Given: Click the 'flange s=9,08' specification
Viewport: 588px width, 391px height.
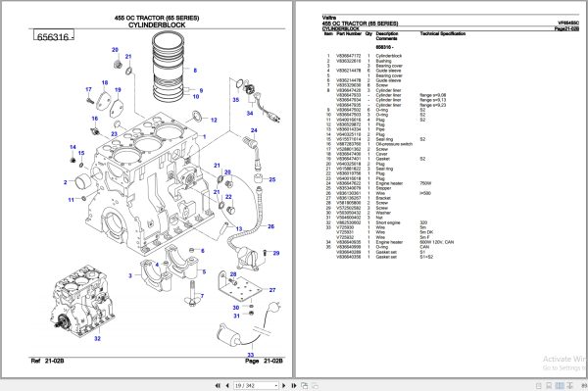Looking at the screenshot, I should click(433, 95).
